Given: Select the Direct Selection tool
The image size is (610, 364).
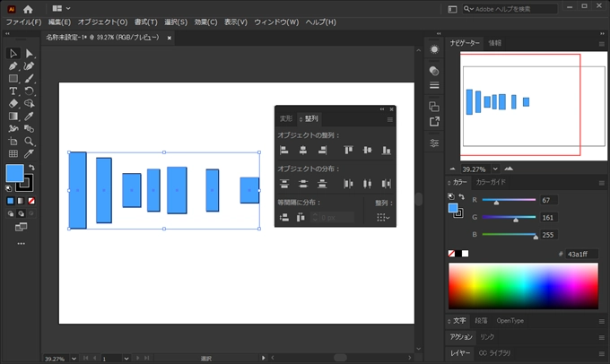Looking at the screenshot, I should tap(29, 53).
